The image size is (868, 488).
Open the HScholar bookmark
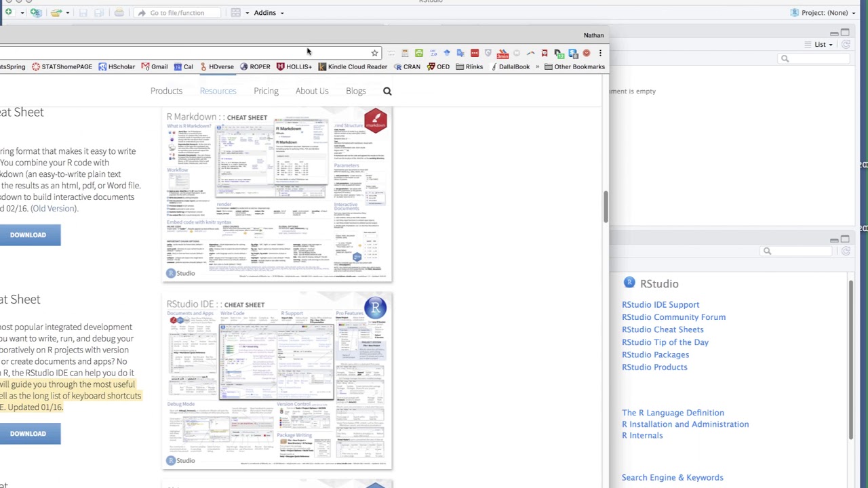pyautogui.click(x=117, y=66)
